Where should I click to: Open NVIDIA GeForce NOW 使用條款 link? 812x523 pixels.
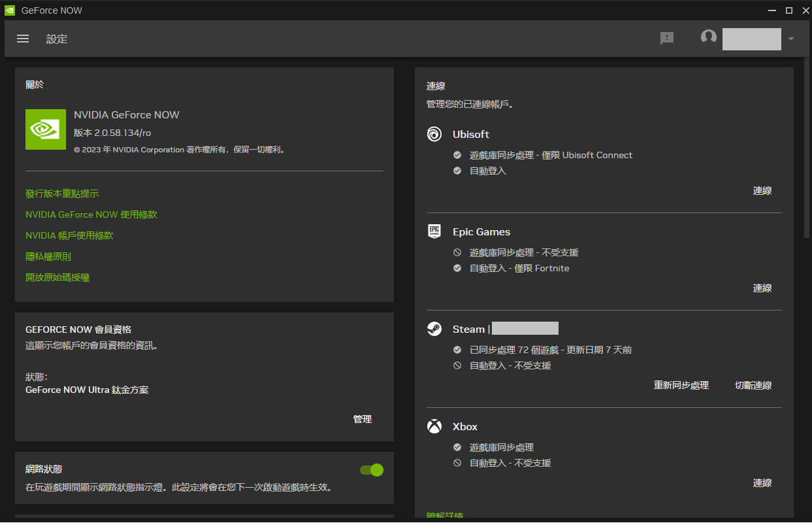click(x=91, y=214)
